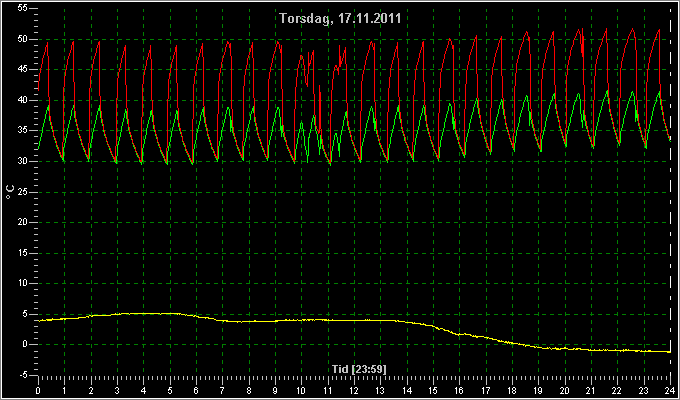Select the 12 hour tick on time axis
This screenshot has height=400, width=680.
354,391
